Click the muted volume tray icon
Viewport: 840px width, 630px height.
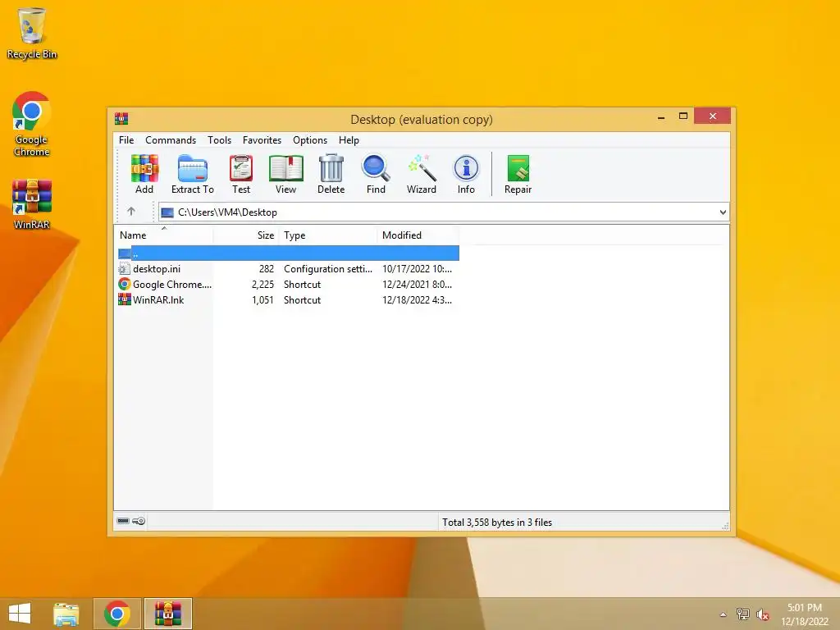tap(763, 614)
